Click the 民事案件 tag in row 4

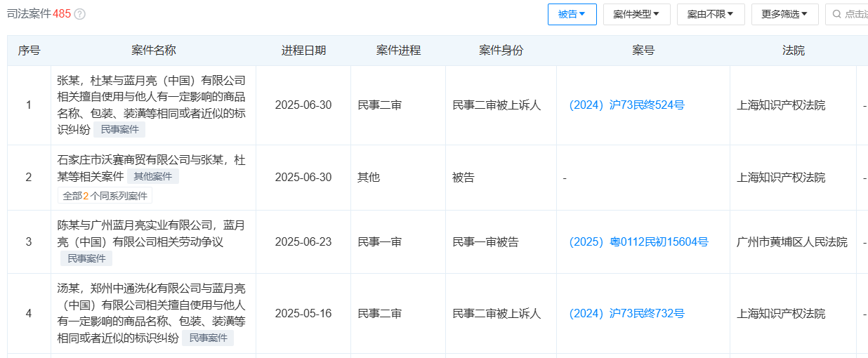point(208,338)
